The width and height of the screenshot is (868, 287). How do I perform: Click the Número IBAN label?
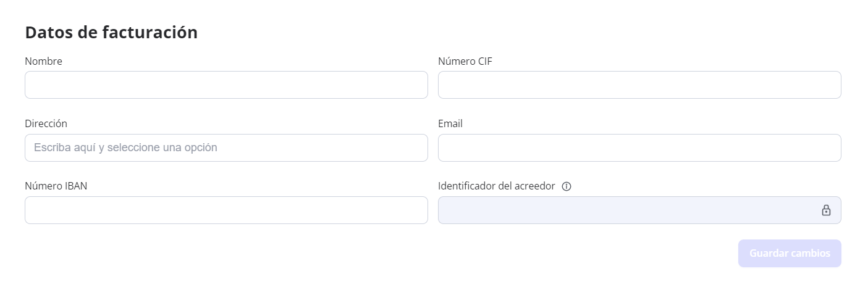tap(56, 186)
